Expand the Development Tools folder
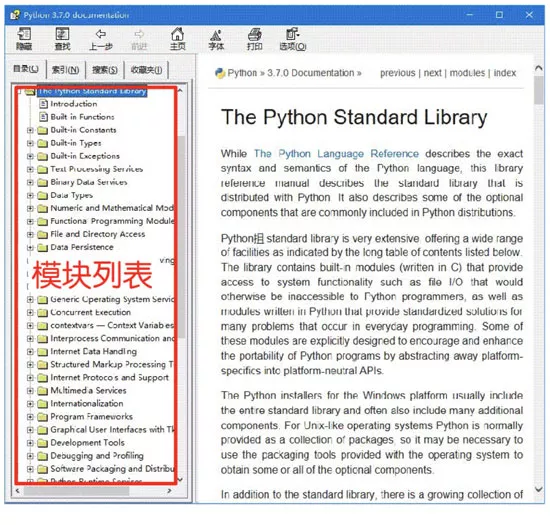This screenshot has height=525, width=550. (x=30, y=443)
